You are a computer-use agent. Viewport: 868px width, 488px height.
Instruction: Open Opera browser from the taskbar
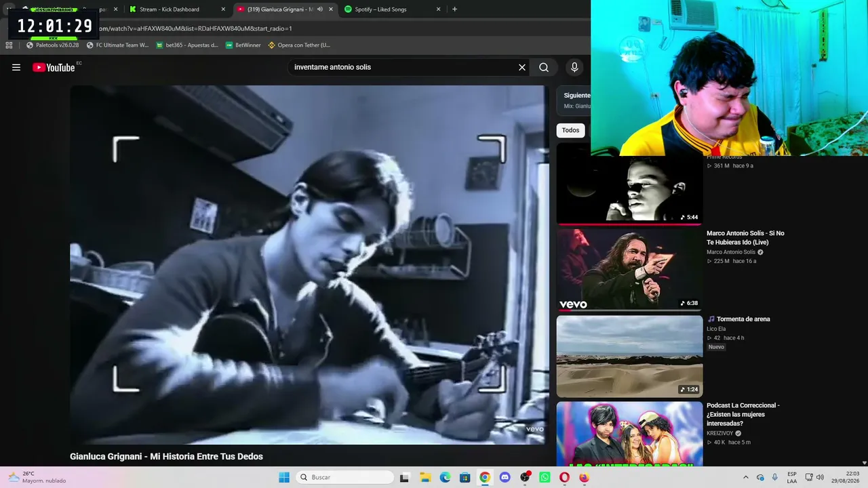[x=564, y=477]
